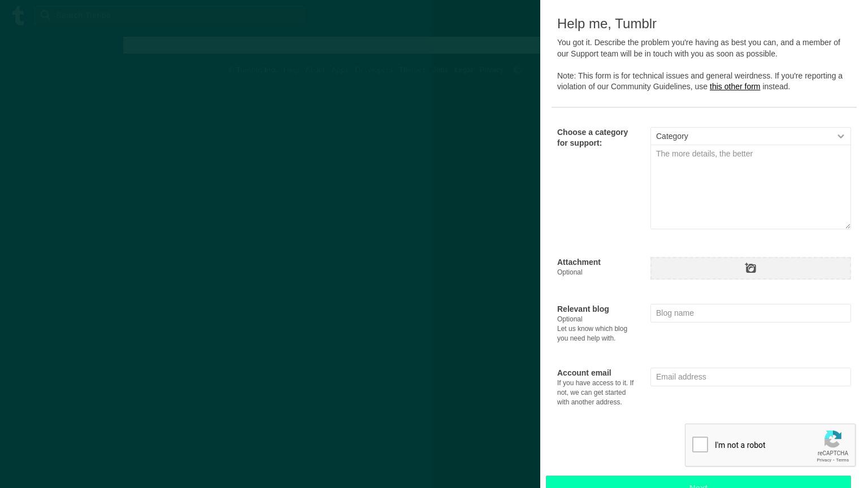
Task: Focus the Search Tumblr field
Action: (x=170, y=15)
